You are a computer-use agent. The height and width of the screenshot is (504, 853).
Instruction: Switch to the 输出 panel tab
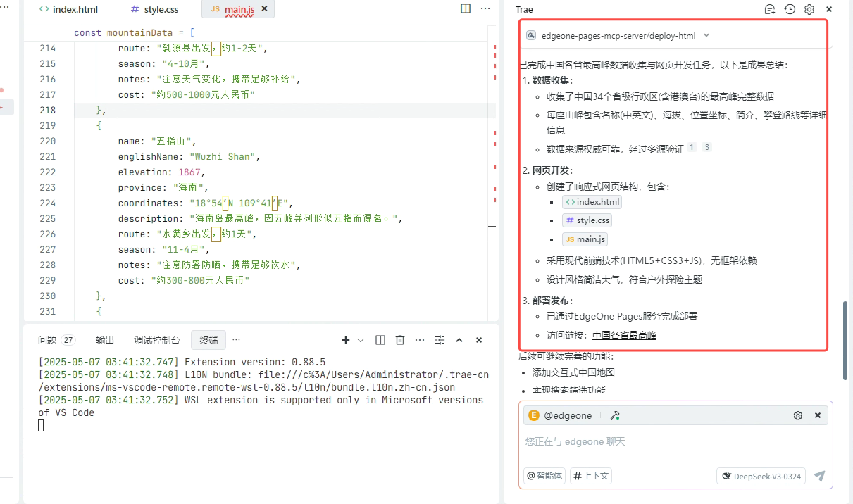(x=105, y=340)
